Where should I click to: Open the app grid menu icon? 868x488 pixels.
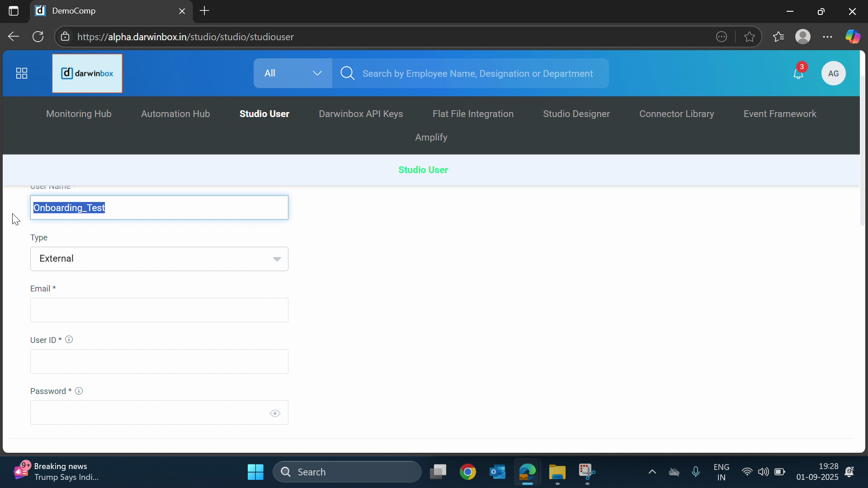22,73
